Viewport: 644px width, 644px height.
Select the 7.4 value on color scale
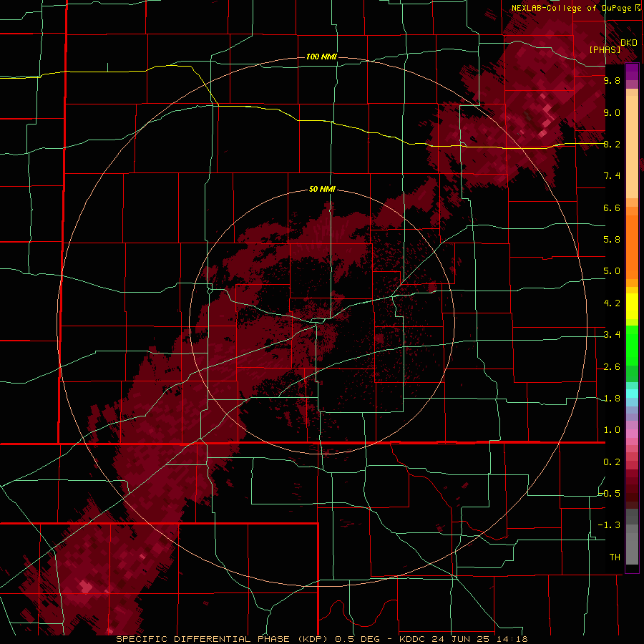pyautogui.click(x=612, y=176)
